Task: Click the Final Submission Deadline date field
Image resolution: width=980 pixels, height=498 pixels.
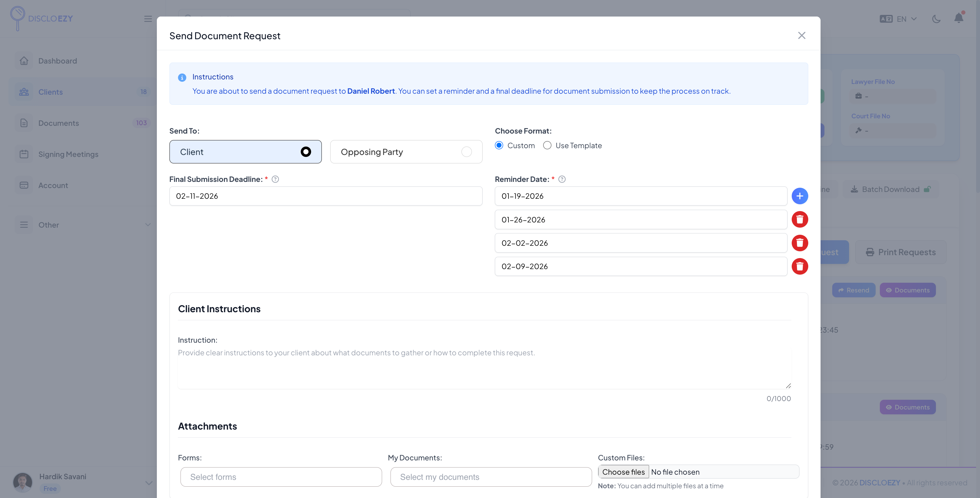Action: (x=326, y=196)
